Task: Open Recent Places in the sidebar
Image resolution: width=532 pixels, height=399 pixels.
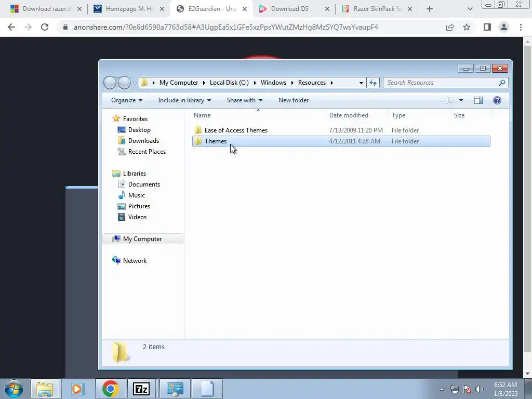Action: 147,152
